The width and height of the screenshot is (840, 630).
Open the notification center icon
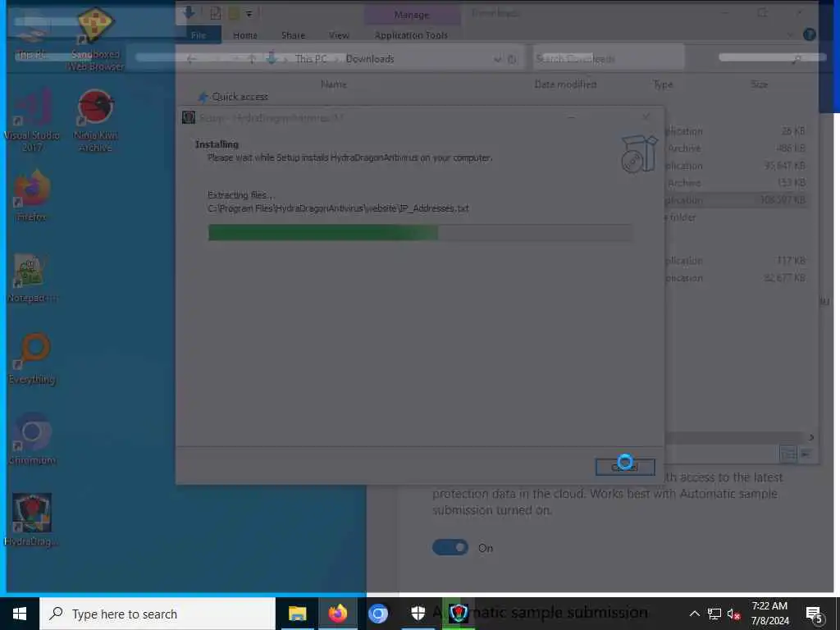[x=814, y=614]
